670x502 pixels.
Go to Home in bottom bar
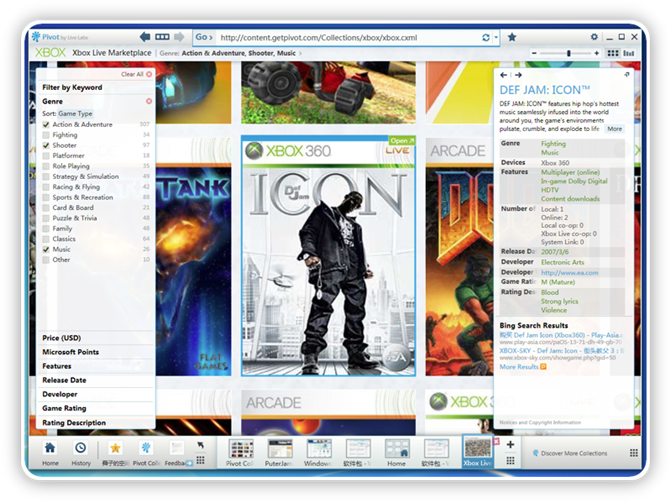tap(49, 451)
